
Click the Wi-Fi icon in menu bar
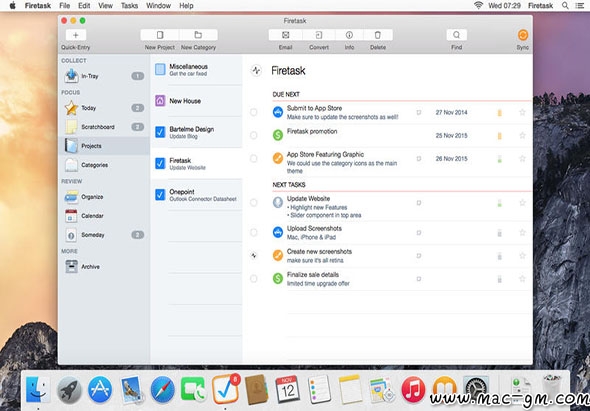[478, 5]
